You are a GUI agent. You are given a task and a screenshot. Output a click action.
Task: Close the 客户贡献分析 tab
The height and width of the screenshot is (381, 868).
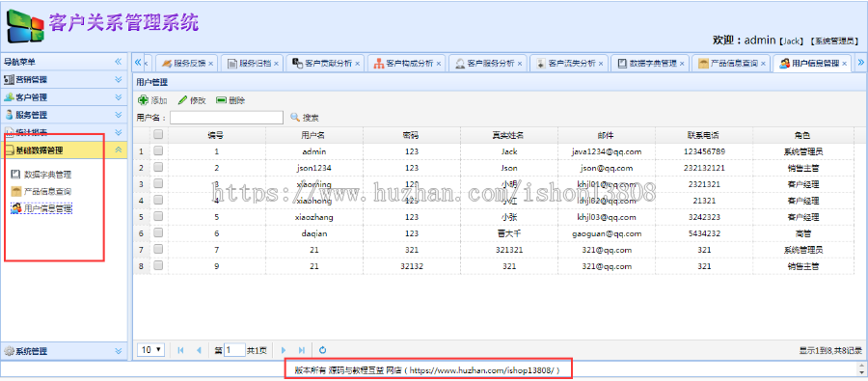[357, 64]
